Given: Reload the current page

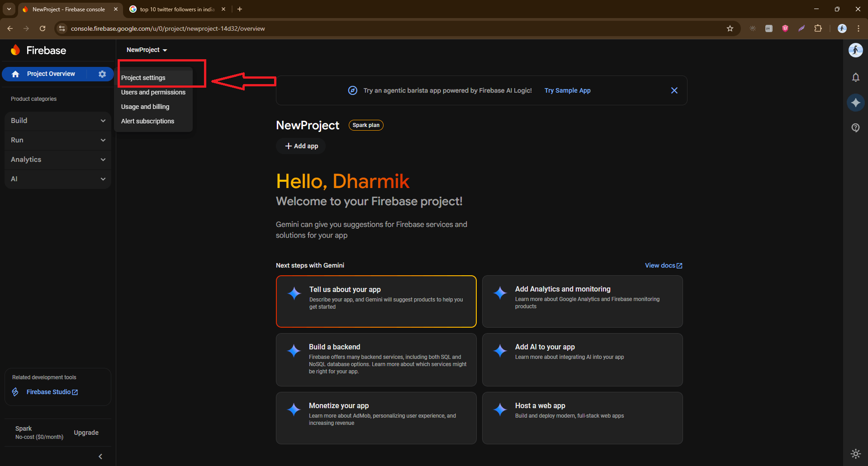Looking at the screenshot, I should 43,28.
